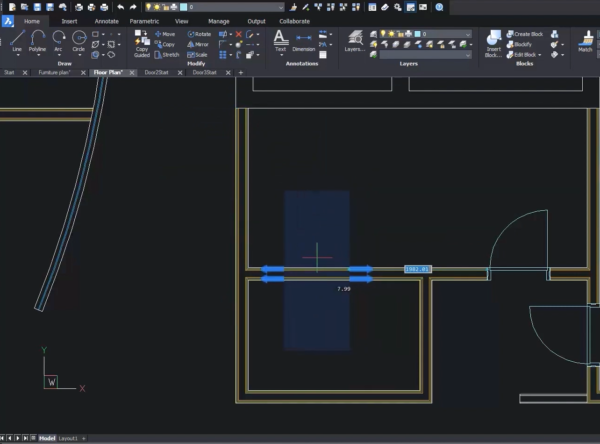Toggle the layer lock icon in the Layers panel
This screenshot has height=444, width=600.
(401, 34)
